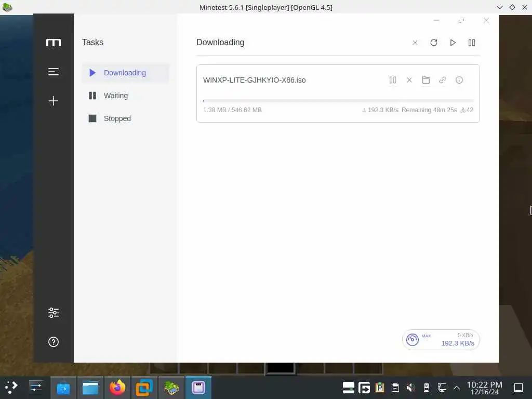The height and width of the screenshot is (399, 532).
Task: Open the clock showing 10:22 PM
Action: coord(485,388)
